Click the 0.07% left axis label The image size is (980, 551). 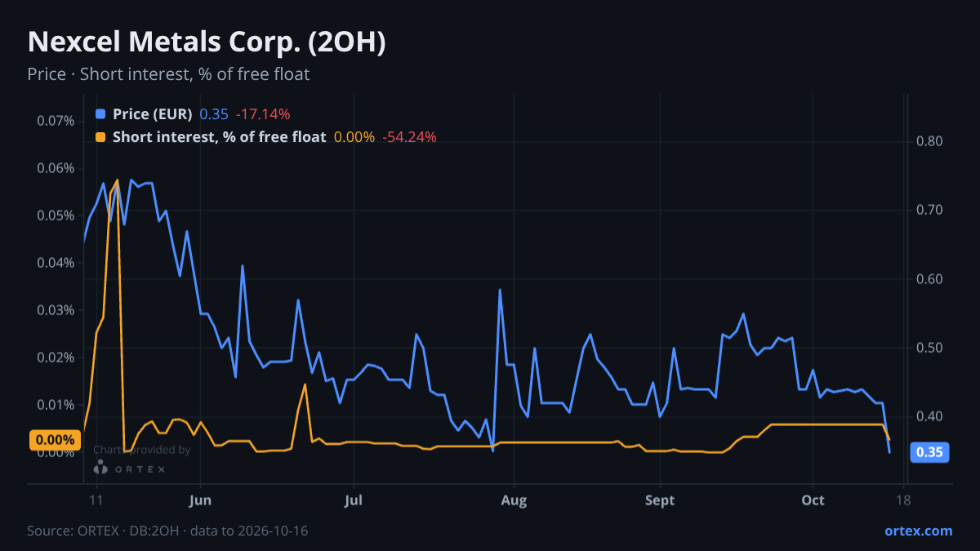56,121
